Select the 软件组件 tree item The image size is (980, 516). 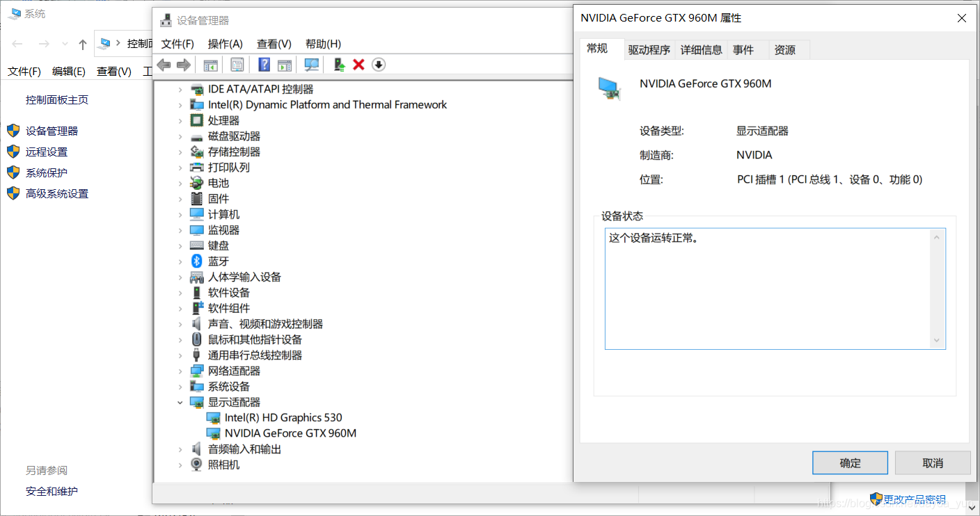coord(228,308)
